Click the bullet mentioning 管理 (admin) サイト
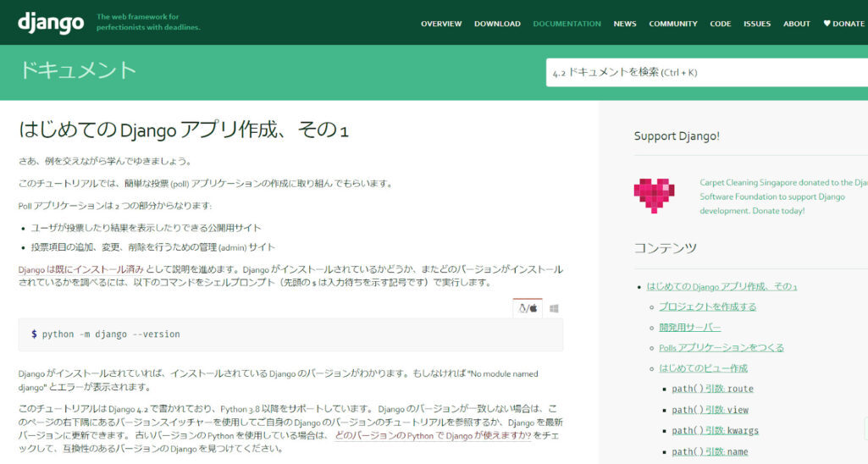 coord(152,247)
